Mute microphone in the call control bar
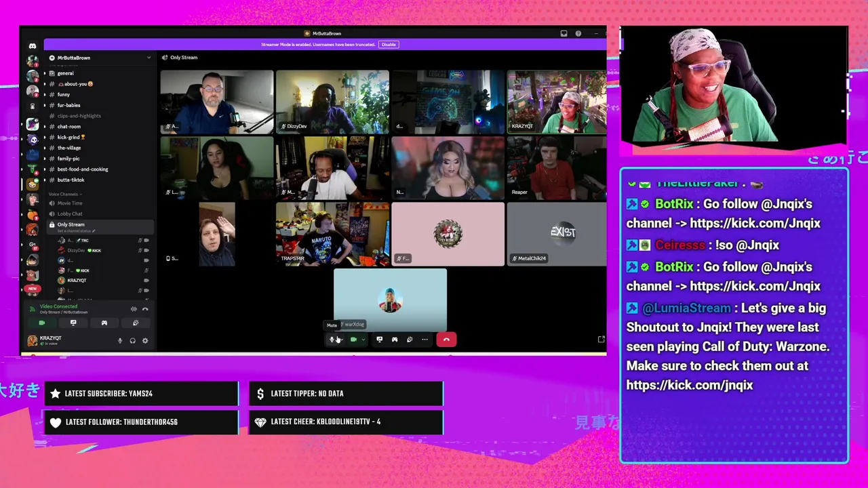The width and height of the screenshot is (868, 488). (x=332, y=340)
